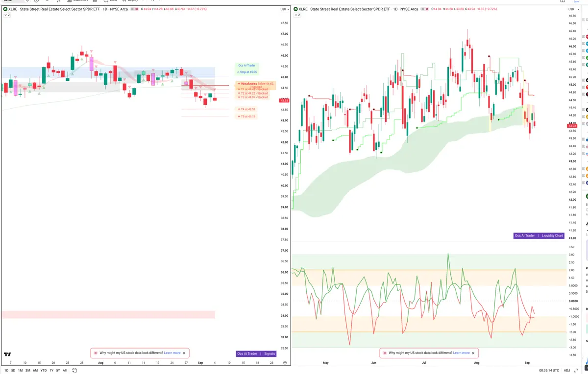The image size is (588, 374).
Task: Expand the collapsed indicator legend on right chart
Action: 296,15
